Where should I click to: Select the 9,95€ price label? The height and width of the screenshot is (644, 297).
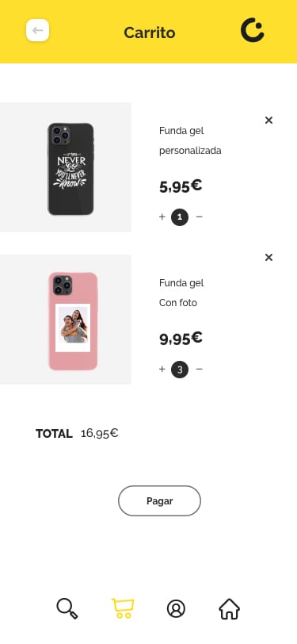[x=181, y=339]
